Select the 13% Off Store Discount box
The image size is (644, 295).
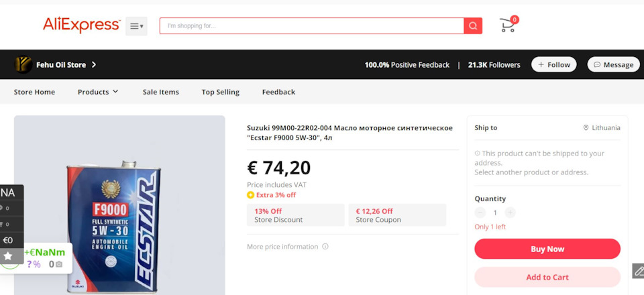[296, 215]
